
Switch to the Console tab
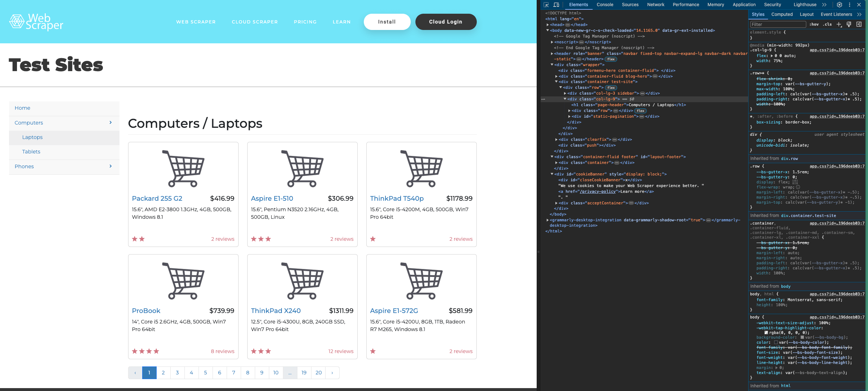(x=605, y=5)
